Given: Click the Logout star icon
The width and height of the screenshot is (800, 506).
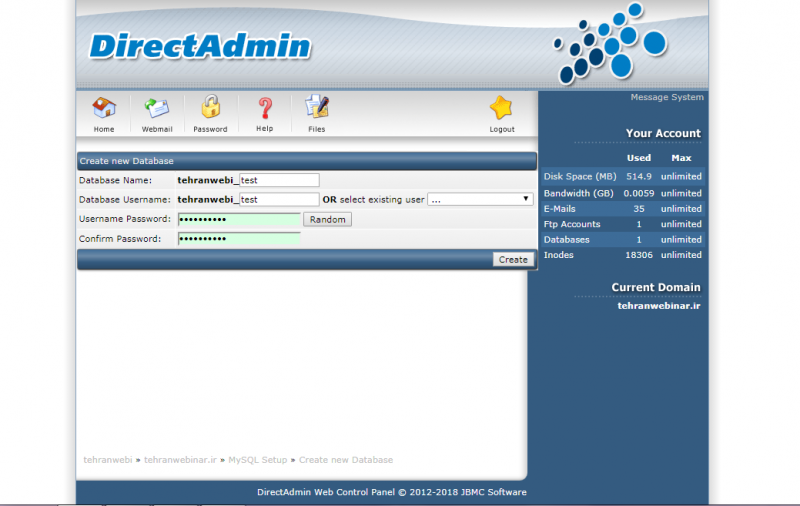Looking at the screenshot, I should 501,108.
